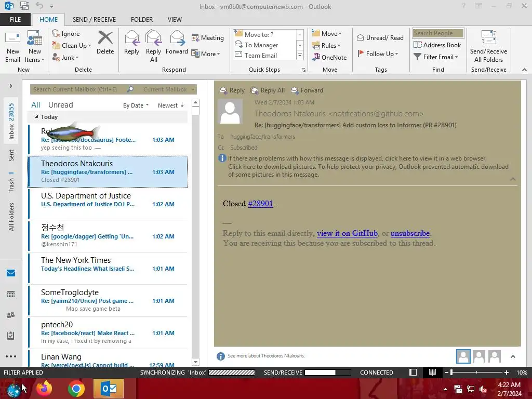This screenshot has height=399, width=532.
Task: Open Tasks view in navigation bar
Action: click(11, 336)
